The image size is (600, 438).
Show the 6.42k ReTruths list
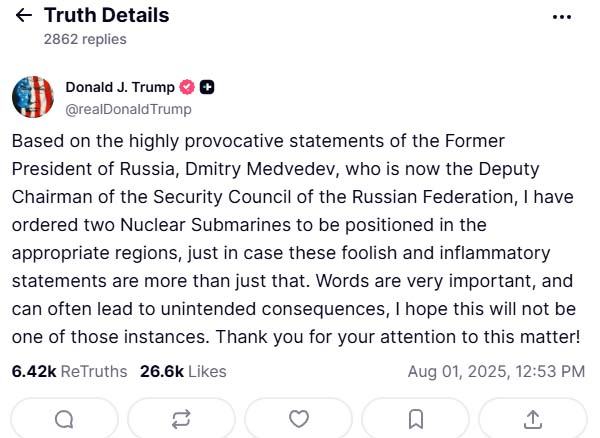click(69, 371)
